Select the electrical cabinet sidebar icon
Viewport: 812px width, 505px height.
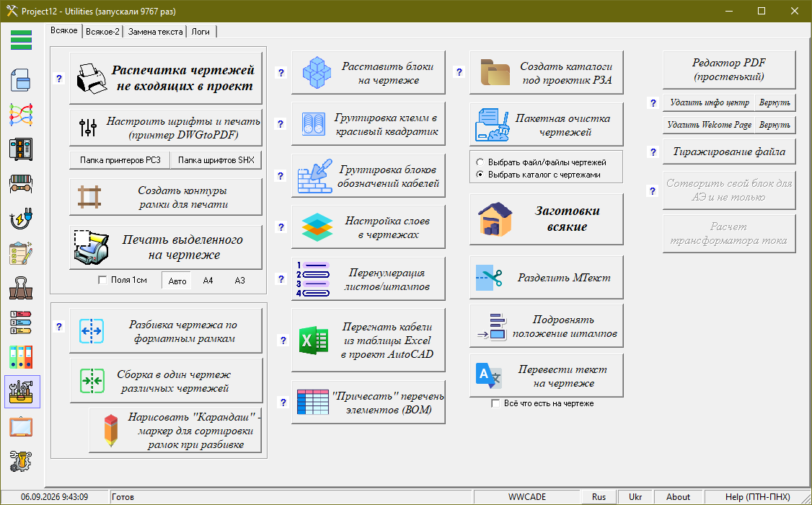pos(21,149)
